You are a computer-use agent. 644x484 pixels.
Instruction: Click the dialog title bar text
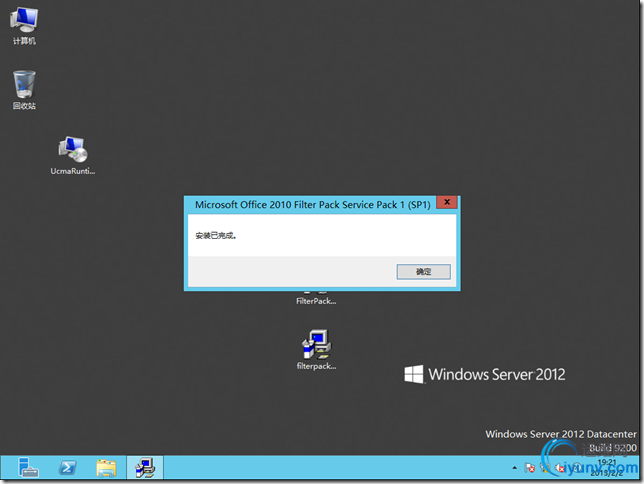coord(313,205)
